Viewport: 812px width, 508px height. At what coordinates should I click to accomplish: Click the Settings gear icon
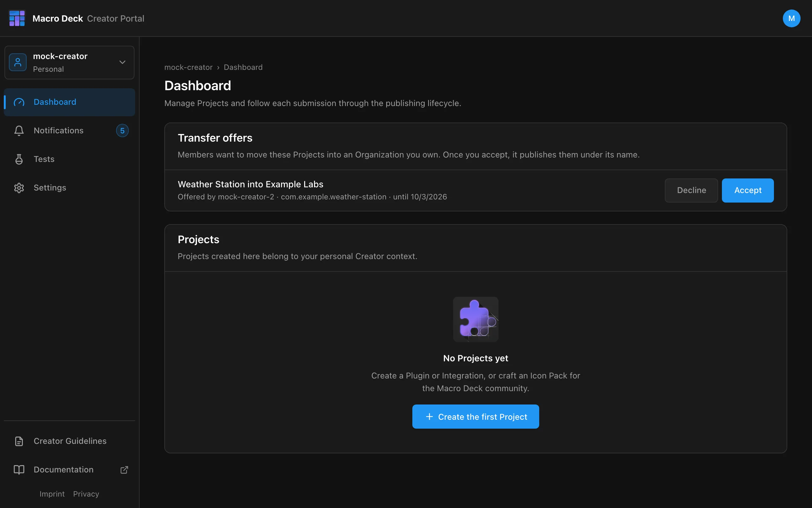(x=19, y=188)
